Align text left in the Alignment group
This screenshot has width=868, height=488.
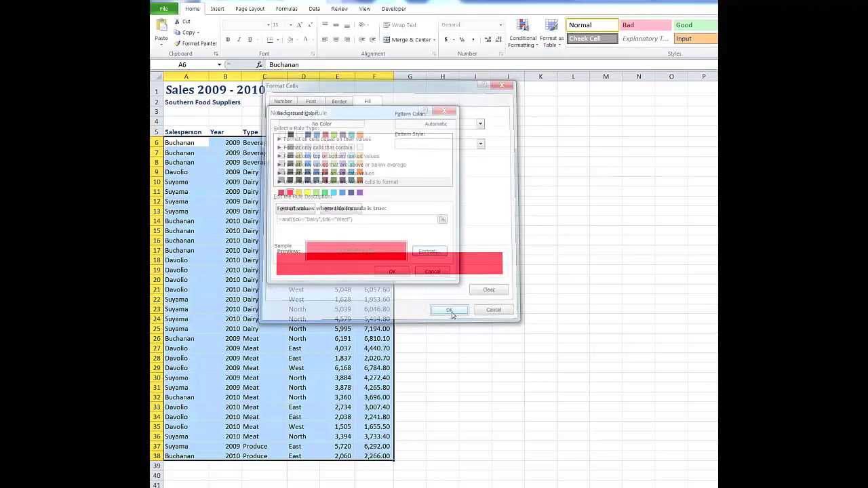pos(325,40)
